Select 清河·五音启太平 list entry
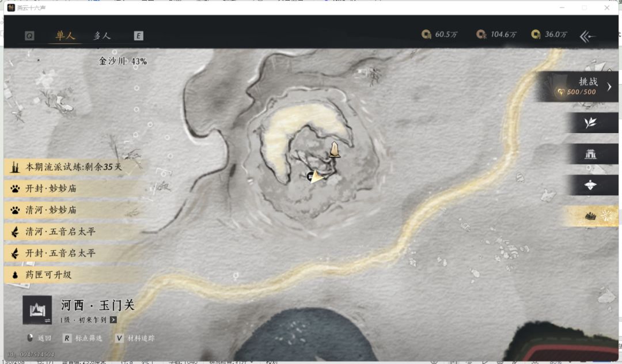622x364 pixels. tap(74, 232)
